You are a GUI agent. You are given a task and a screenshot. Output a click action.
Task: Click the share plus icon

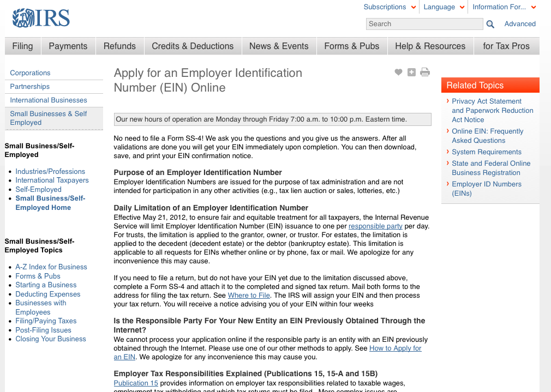click(x=411, y=72)
